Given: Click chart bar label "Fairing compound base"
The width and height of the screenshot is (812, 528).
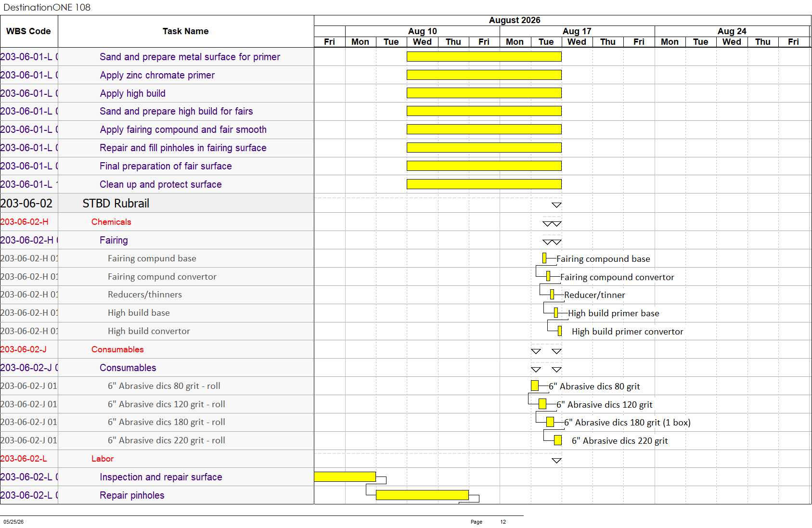Looking at the screenshot, I should 603,259.
